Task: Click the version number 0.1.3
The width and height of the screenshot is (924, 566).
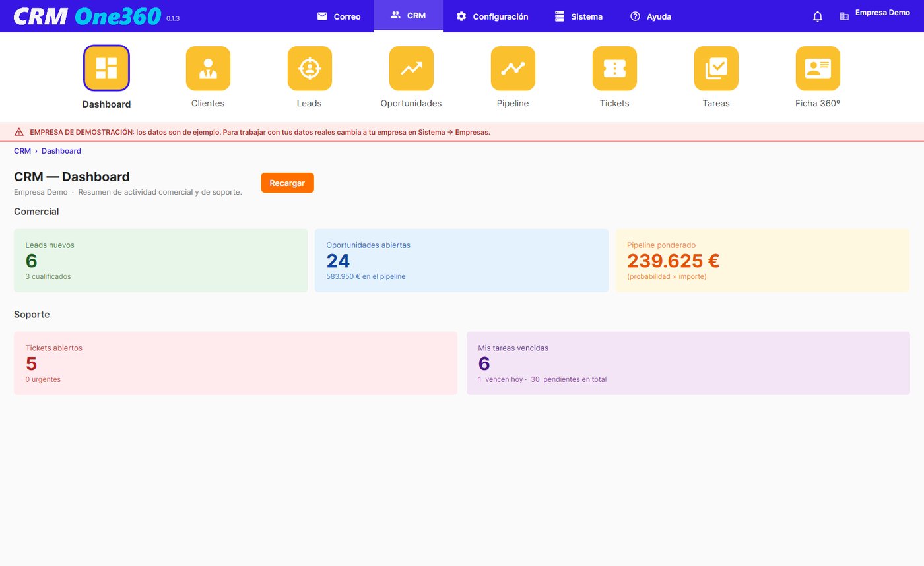Action: [x=173, y=18]
